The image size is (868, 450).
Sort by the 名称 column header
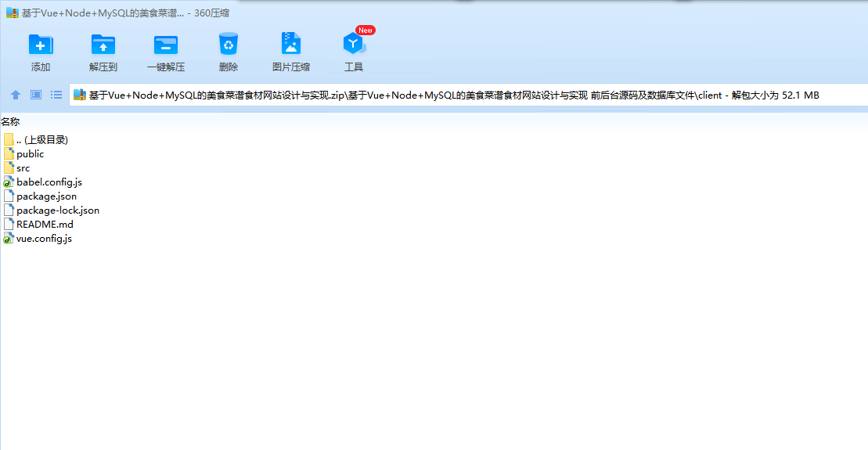tap(10, 122)
